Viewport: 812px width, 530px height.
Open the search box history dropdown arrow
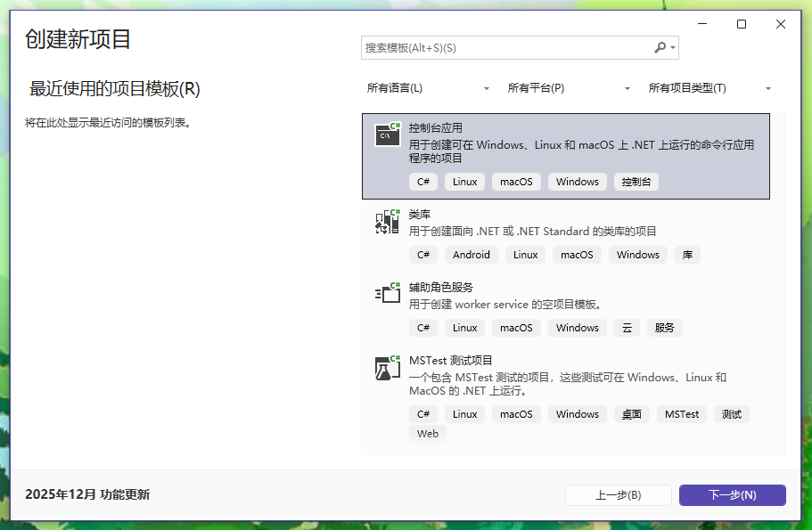675,47
